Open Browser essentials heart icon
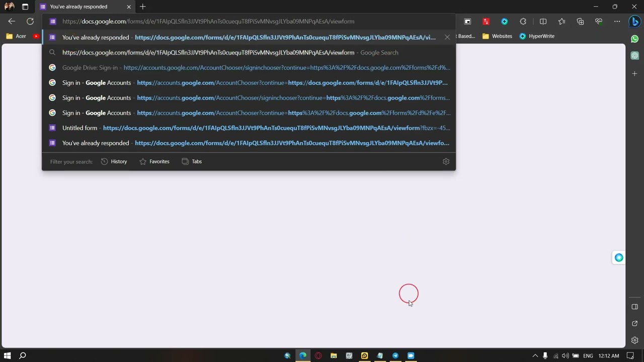 599,22
